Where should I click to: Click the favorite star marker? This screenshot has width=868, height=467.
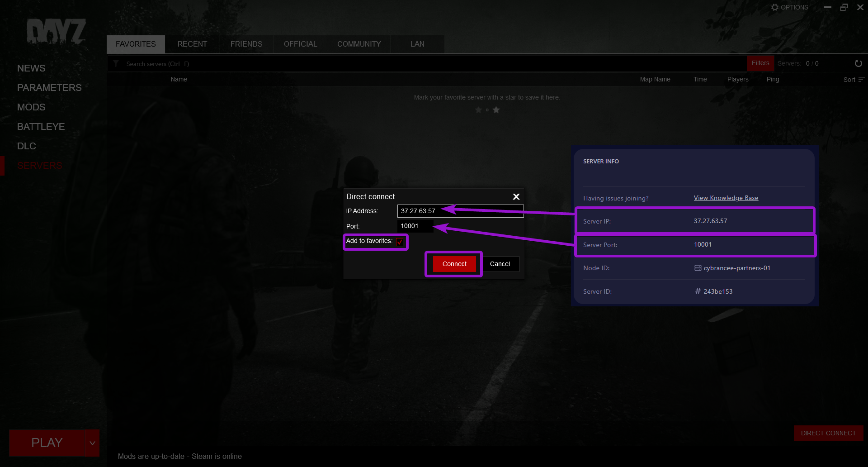pyautogui.click(x=496, y=110)
